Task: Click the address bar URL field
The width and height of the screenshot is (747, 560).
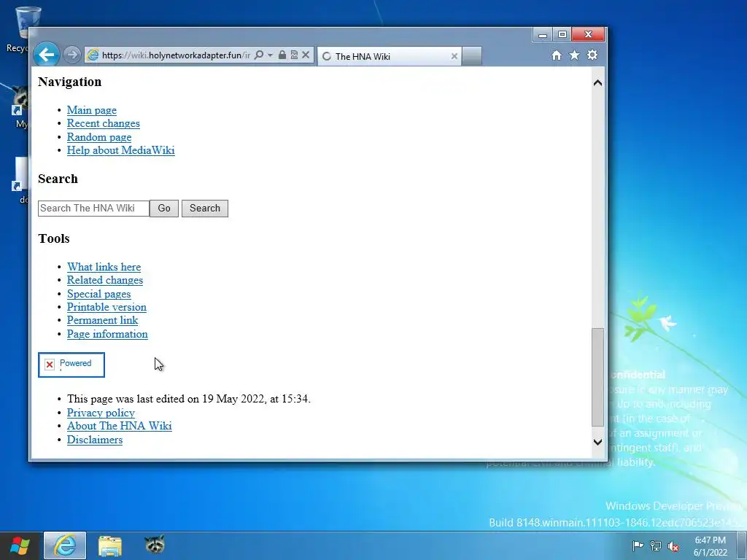Action: (176, 55)
